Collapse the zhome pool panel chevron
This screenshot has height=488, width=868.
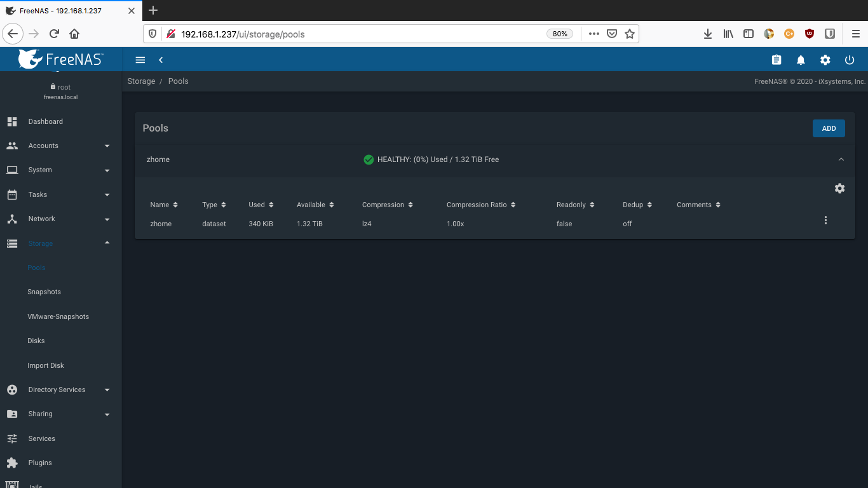click(841, 159)
